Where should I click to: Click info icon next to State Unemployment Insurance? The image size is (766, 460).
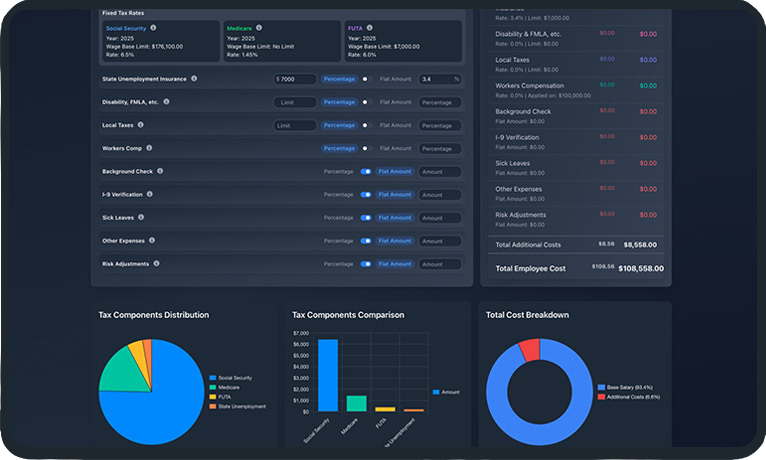(194, 79)
